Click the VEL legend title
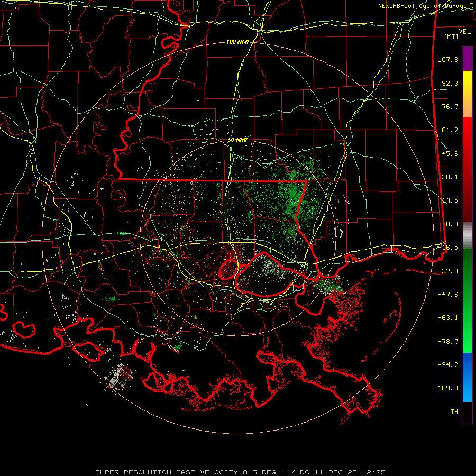 tap(464, 32)
